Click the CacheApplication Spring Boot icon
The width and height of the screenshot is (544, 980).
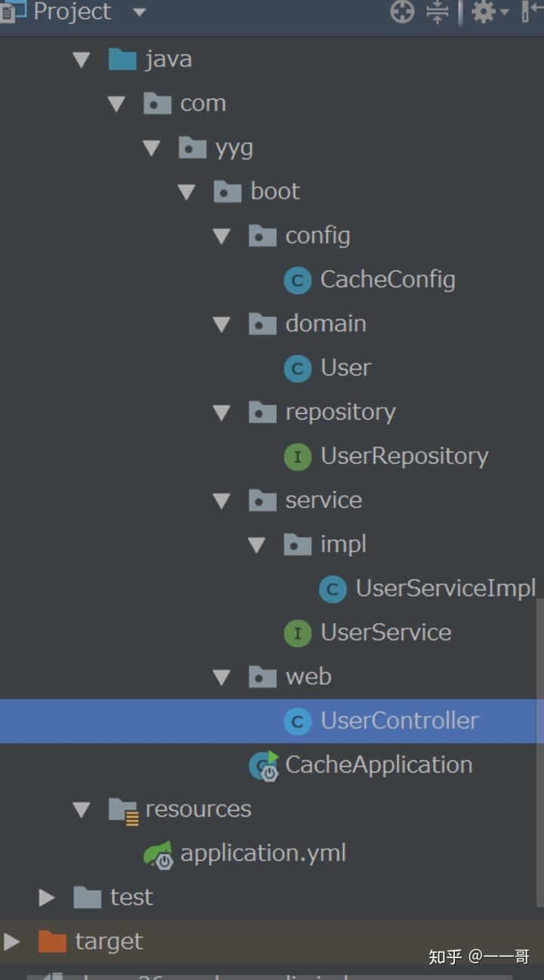(264, 766)
